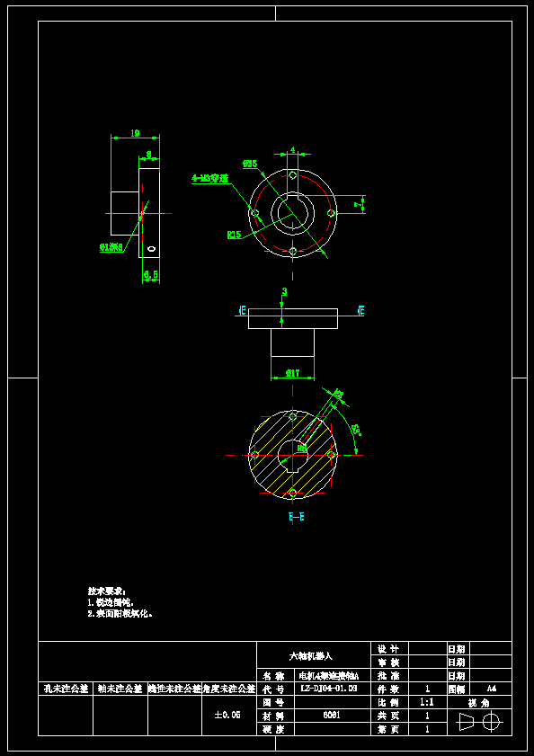Select the scale value "1:1"
This screenshot has width=534, height=756.
[427, 702]
